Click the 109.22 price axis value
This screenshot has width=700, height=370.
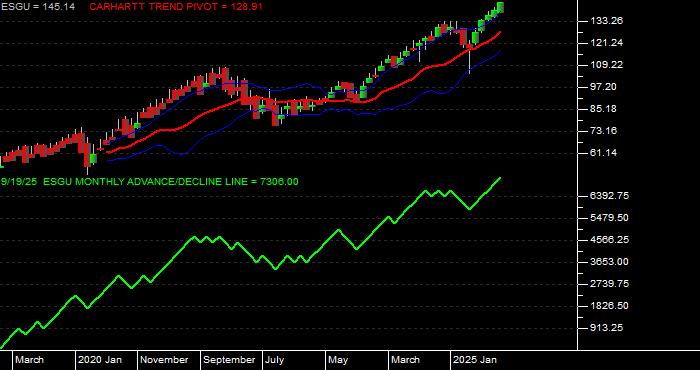tap(606, 65)
